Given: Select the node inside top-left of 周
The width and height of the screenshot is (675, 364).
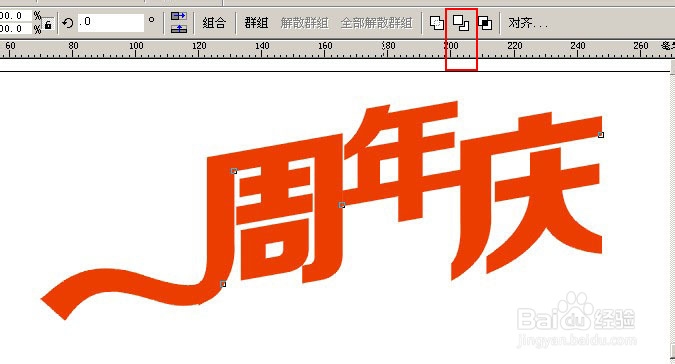Looking at the screenshot, I should pyautogui.click(x=234, y=171).
